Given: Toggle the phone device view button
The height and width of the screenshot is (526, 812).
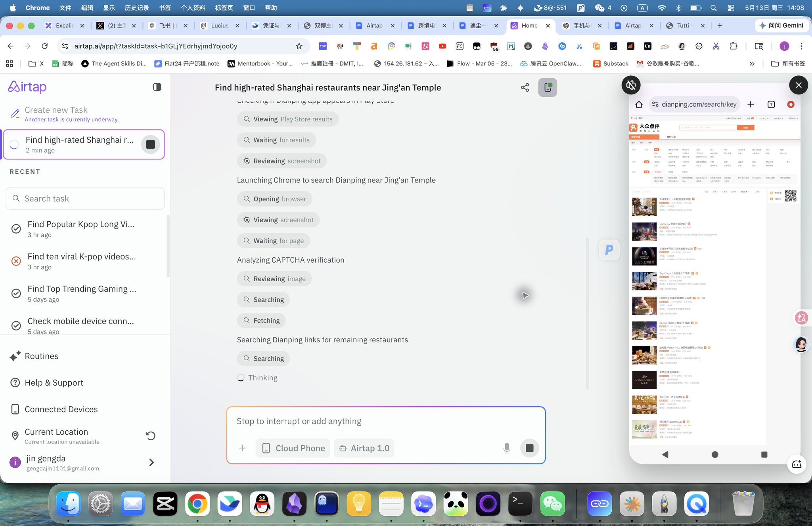Looking at the screenshot, I should click(x=548, y=88).
